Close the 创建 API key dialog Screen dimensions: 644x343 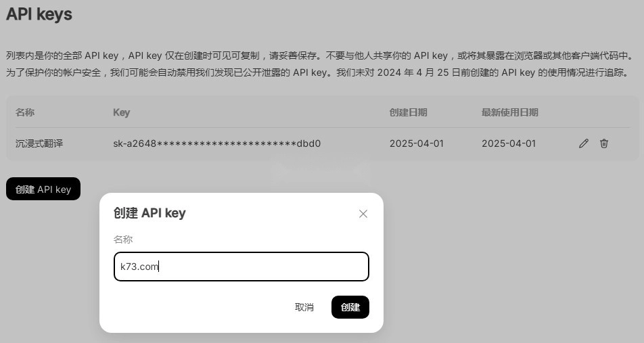363,214
